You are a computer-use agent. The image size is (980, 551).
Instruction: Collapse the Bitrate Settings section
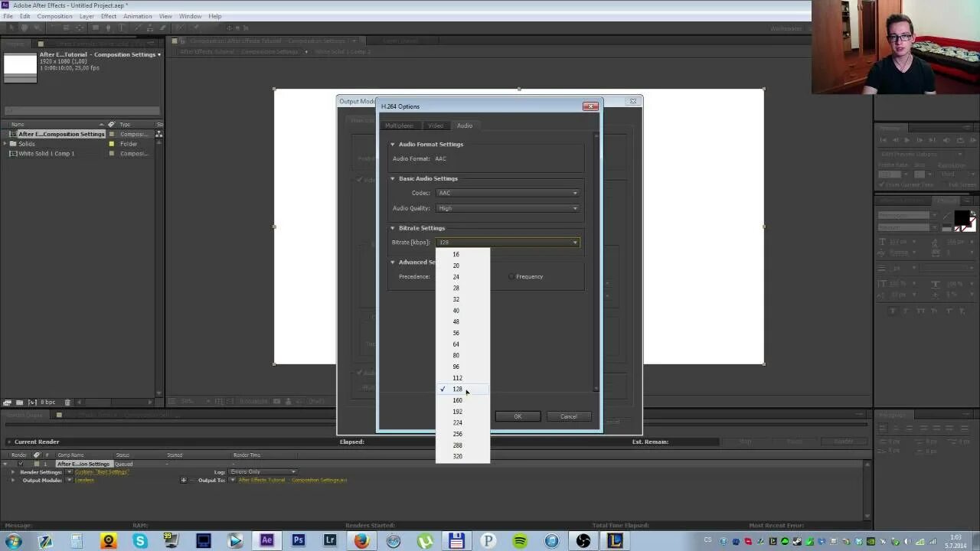point(393,228)
